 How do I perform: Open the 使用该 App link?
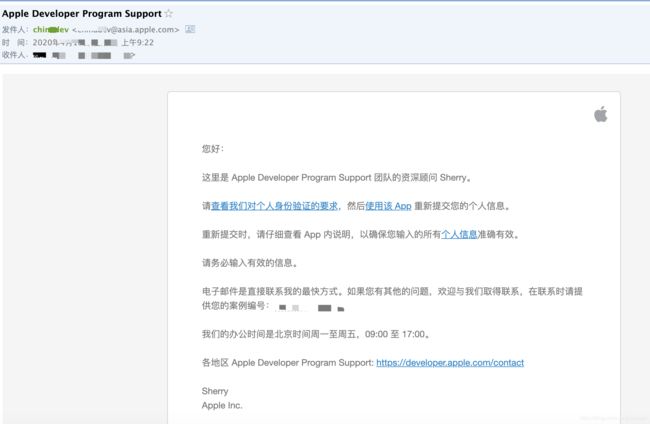pos(388,206)
